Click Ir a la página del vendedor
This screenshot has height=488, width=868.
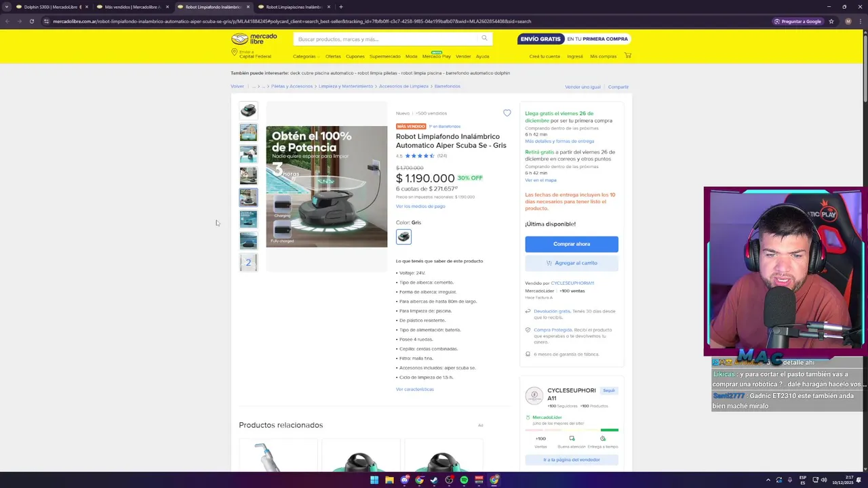572,460
